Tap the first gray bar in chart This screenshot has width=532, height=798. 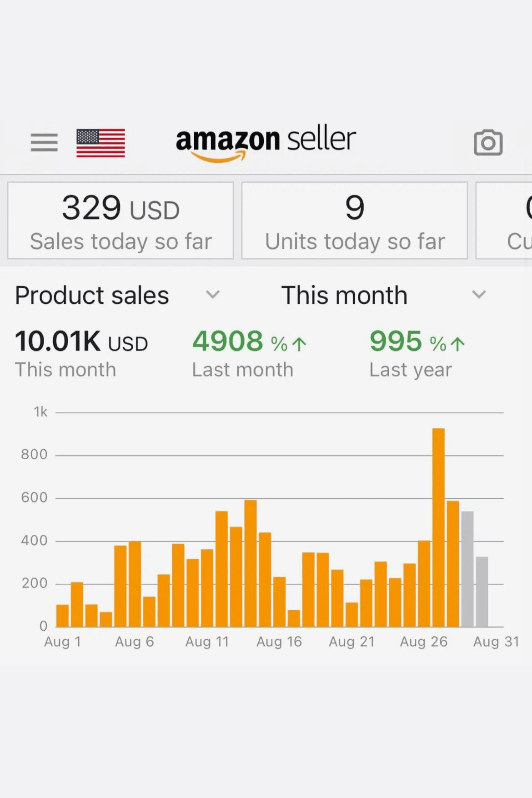(467, 569)
